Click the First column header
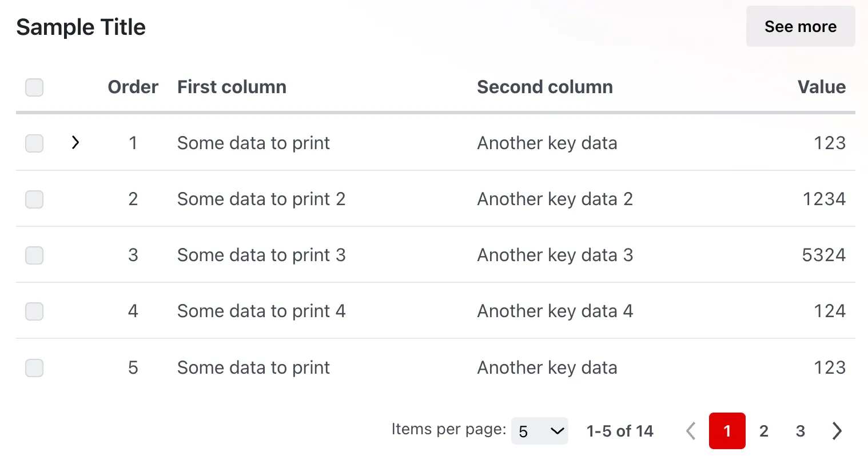 point(232,87)
